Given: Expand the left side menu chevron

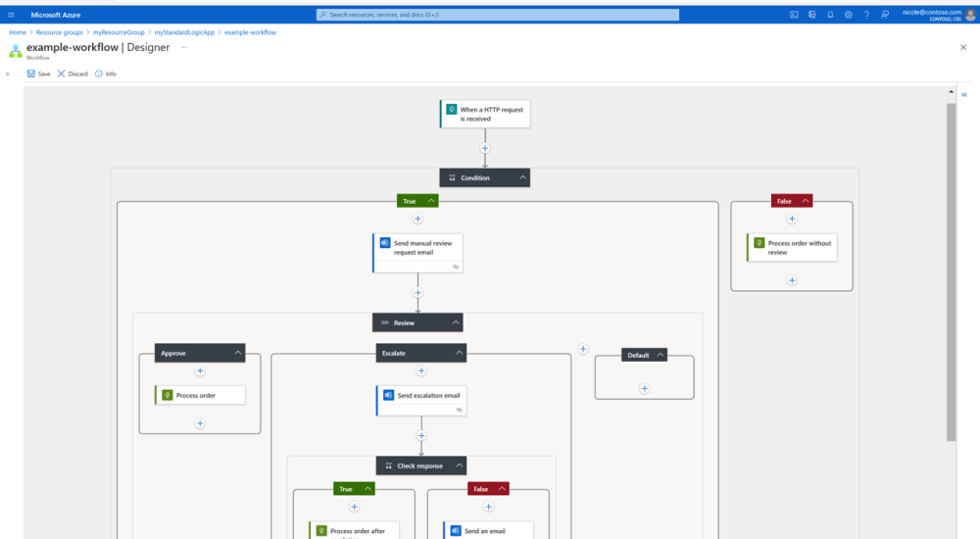Looking at the screenshot, I should [8, 73].
